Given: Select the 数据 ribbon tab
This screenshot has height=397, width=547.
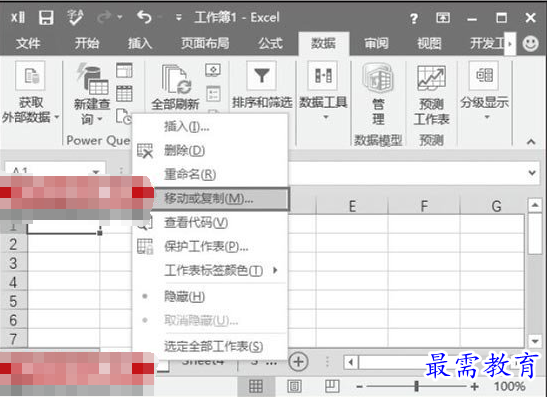Looking at the screenshot, I should coord(323,44).
